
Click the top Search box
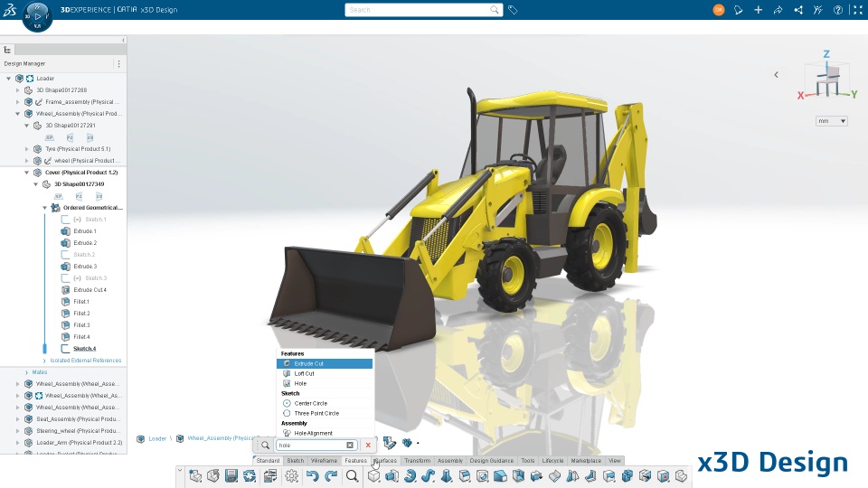pos(423,10)
